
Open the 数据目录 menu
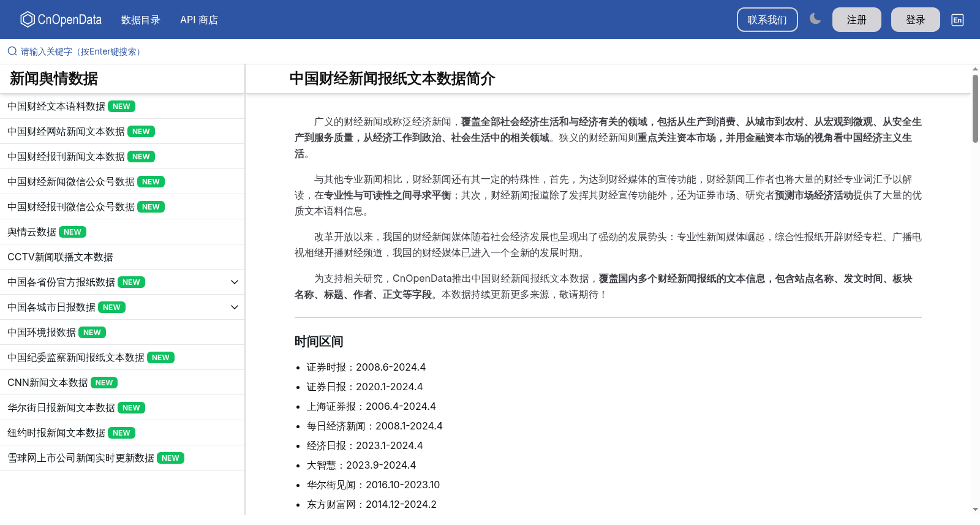(141, 20)
